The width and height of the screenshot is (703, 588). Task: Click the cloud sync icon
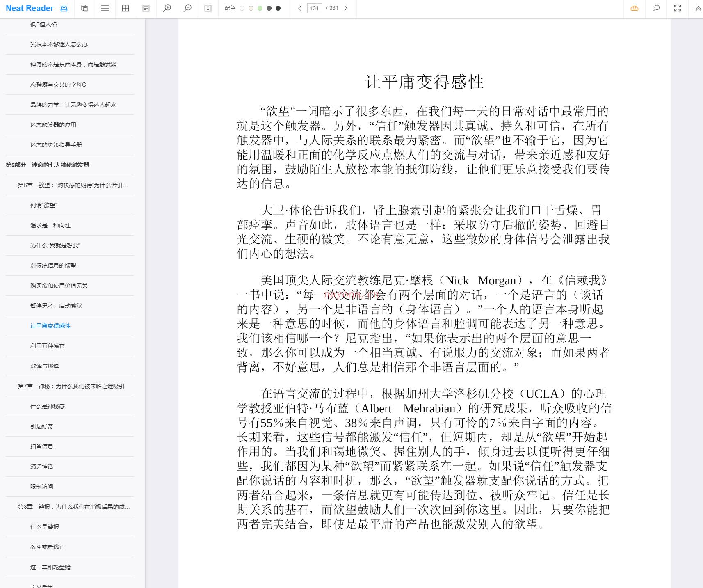635,8
